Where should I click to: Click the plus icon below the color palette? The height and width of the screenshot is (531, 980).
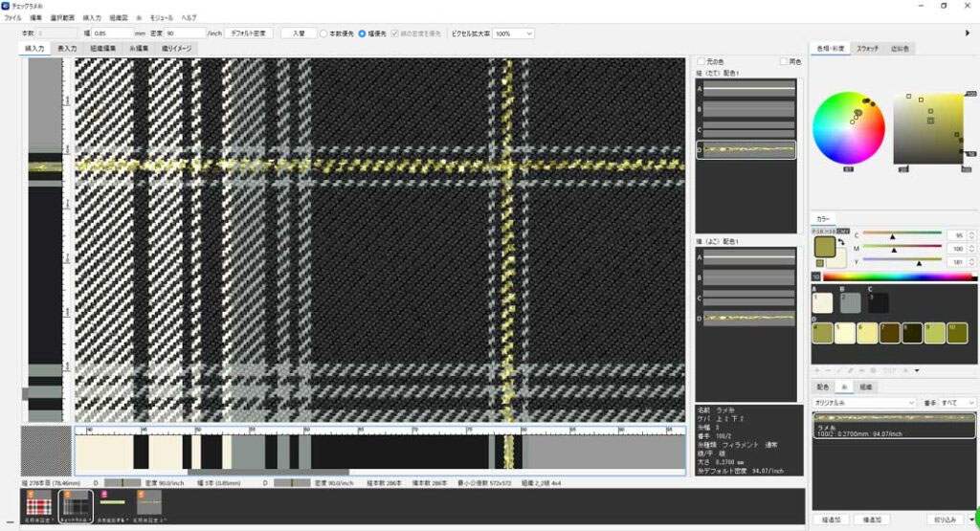pos(815,369)
